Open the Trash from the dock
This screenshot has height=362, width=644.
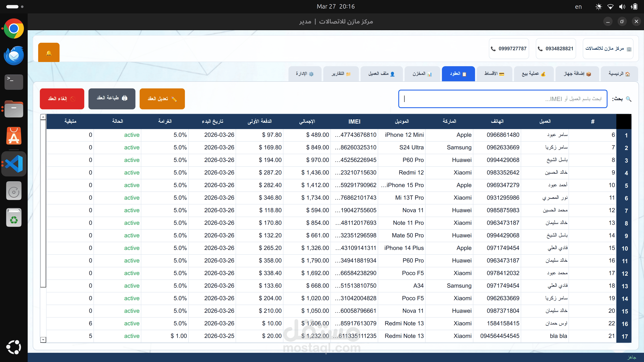[x=14, y=218]
